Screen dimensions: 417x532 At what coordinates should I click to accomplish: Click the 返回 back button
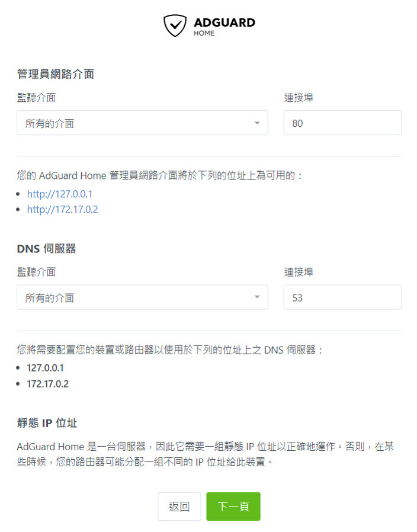[179, 507]
